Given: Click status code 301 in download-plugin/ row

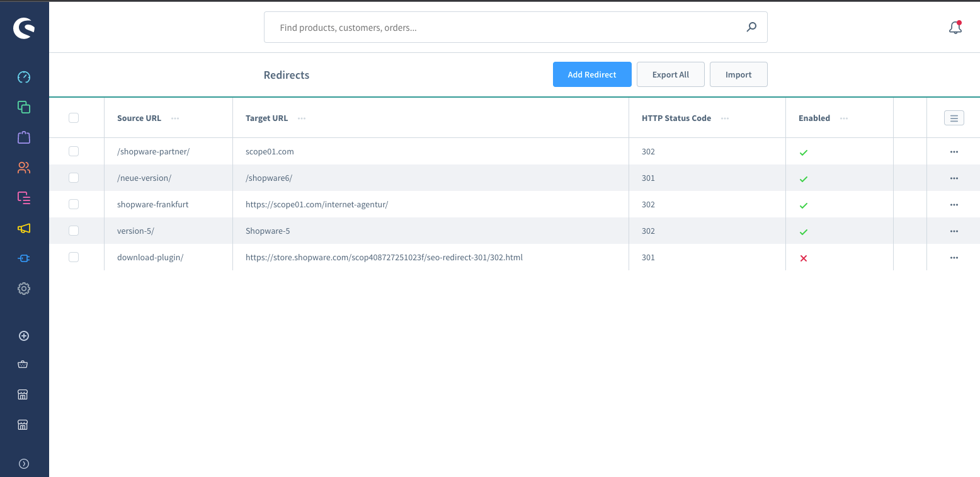Looking at the screenshot, I should 648,258.
